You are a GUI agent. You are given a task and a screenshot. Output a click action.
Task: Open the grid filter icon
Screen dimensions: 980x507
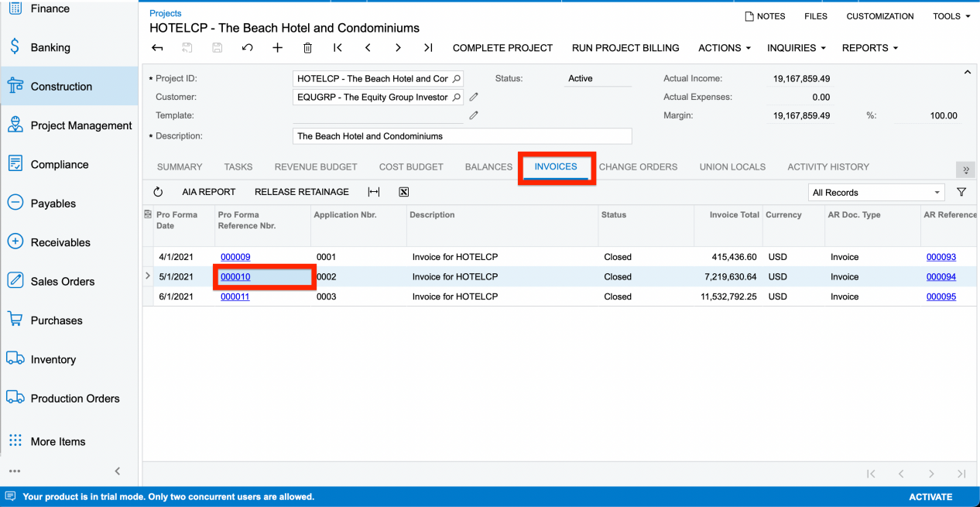pyautogui.click(x=961, y=191)
